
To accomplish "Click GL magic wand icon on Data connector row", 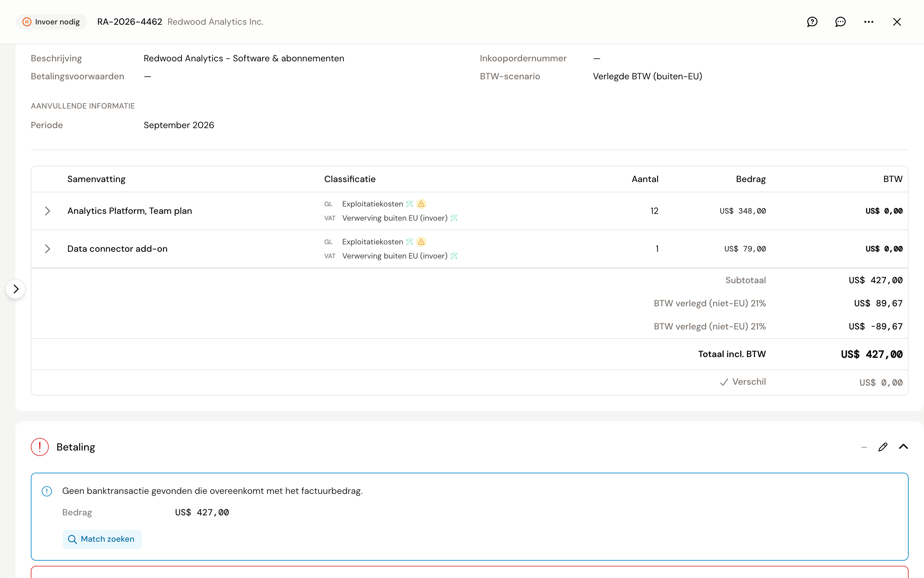I will [410, 241].
